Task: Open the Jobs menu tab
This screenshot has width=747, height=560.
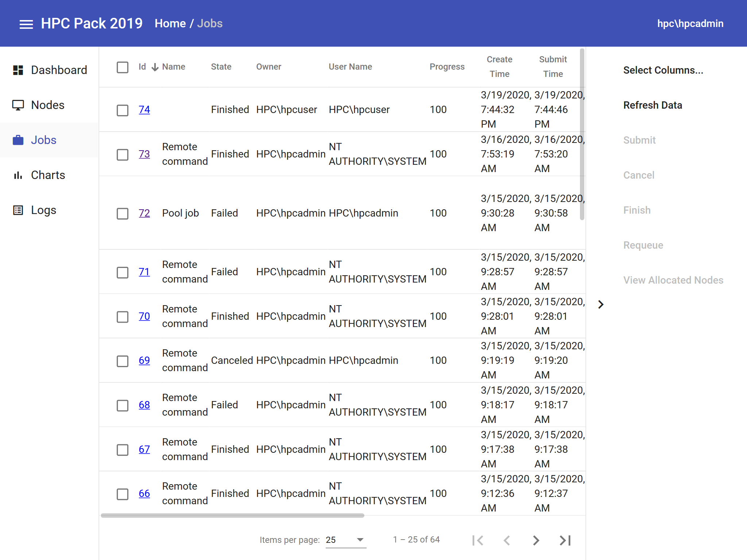Action: point(43,139)
